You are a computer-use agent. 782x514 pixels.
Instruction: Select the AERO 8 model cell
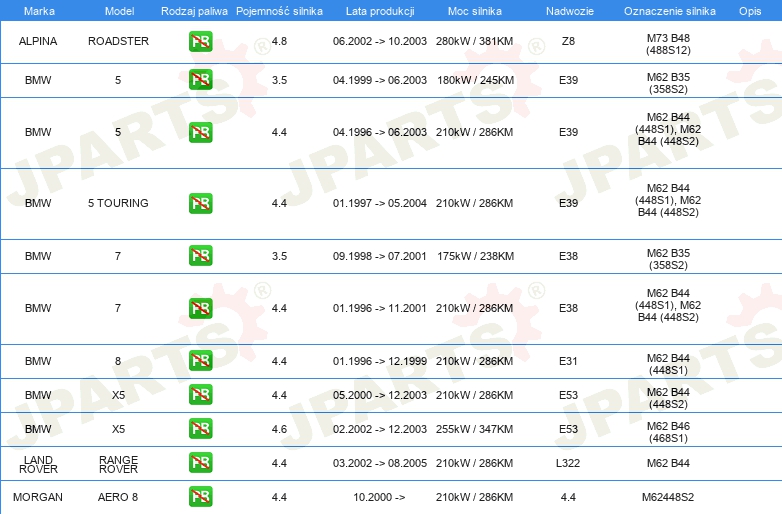click(118, 497)
